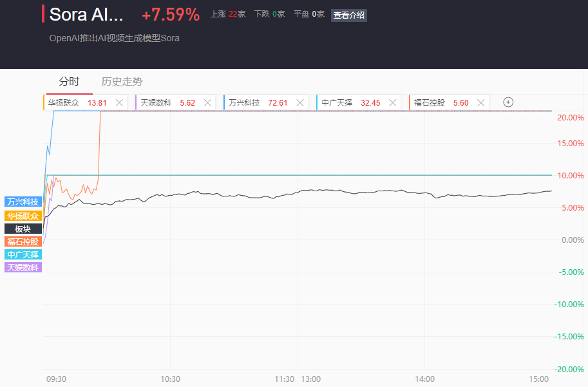Remove 福石控股 from the comparison chips
The image size is (588, 387).
click(x=480, y=103)
